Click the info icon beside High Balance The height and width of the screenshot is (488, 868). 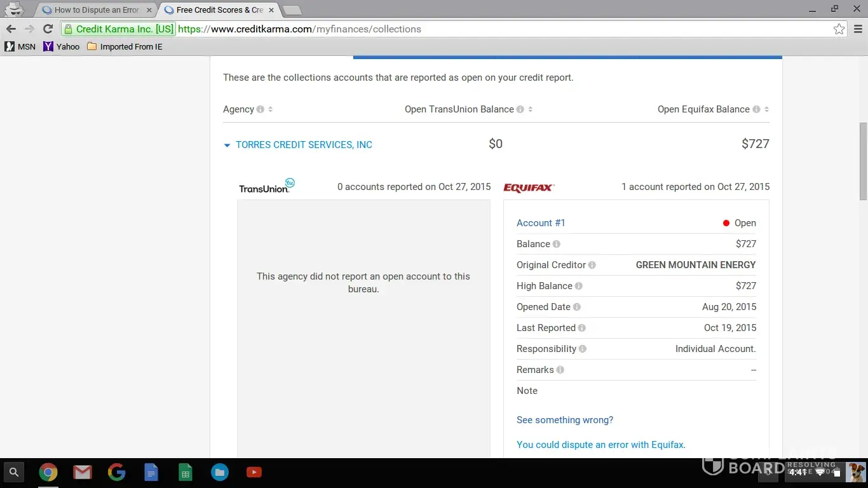[579, 286]
